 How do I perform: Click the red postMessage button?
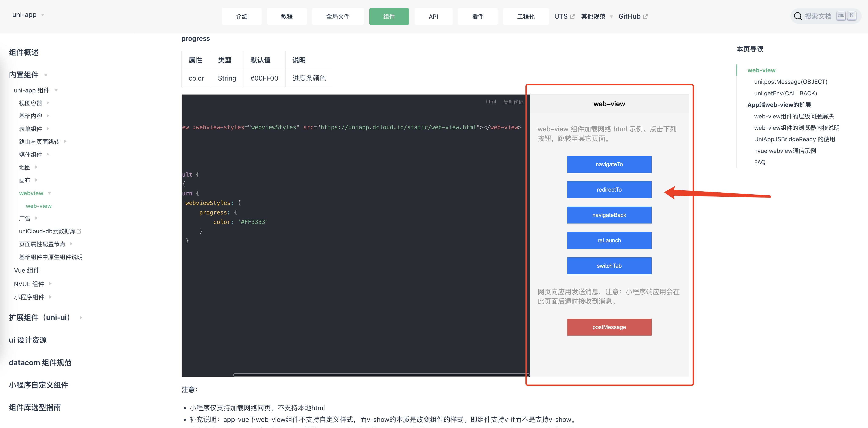[x=609, y=327]
